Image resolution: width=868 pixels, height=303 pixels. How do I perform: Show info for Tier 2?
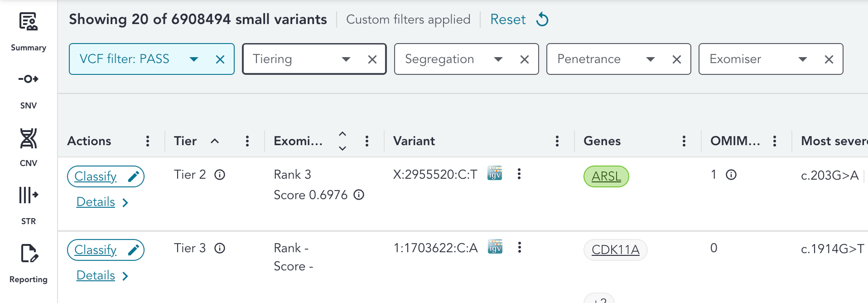220,175
